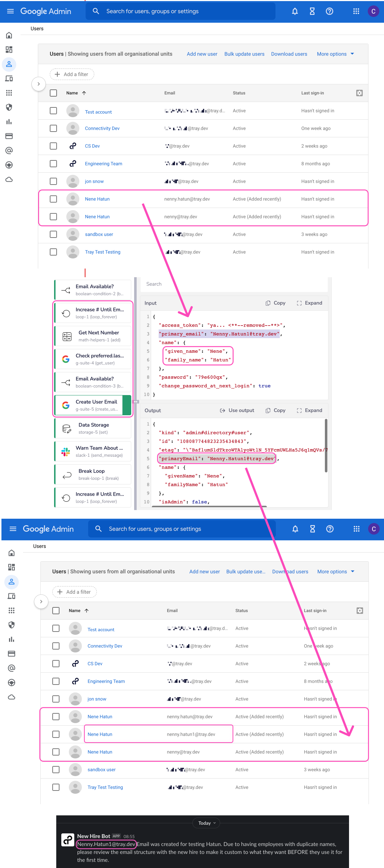Sort by Name column in top users table
The height and width of the screenshot is (868, 384).
(76, 93)
